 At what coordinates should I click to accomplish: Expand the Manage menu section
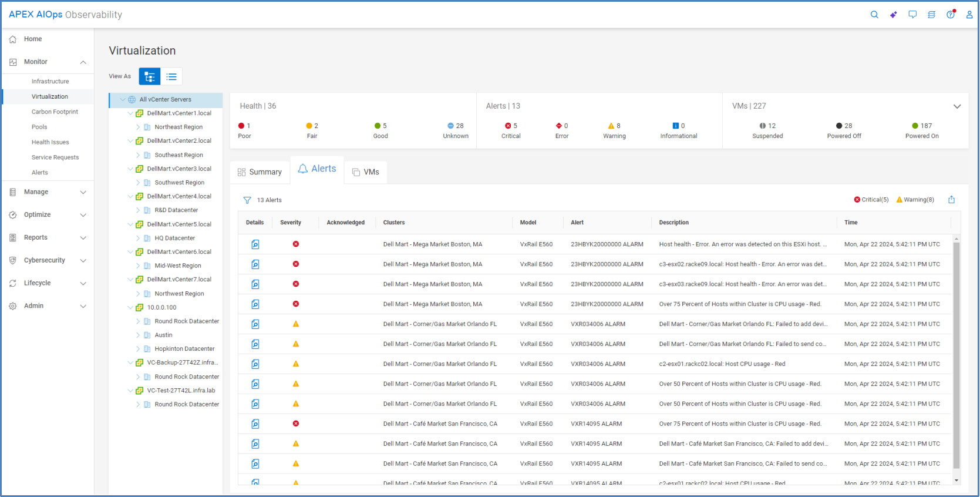(x=83, y=192)
